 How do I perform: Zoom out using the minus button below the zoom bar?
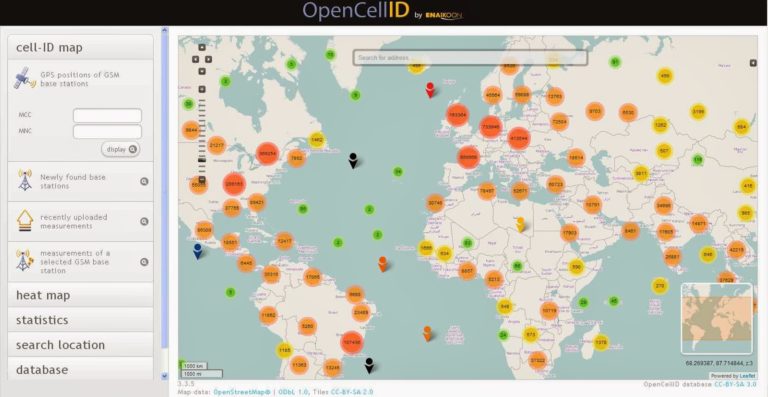[x=202, y=180]
